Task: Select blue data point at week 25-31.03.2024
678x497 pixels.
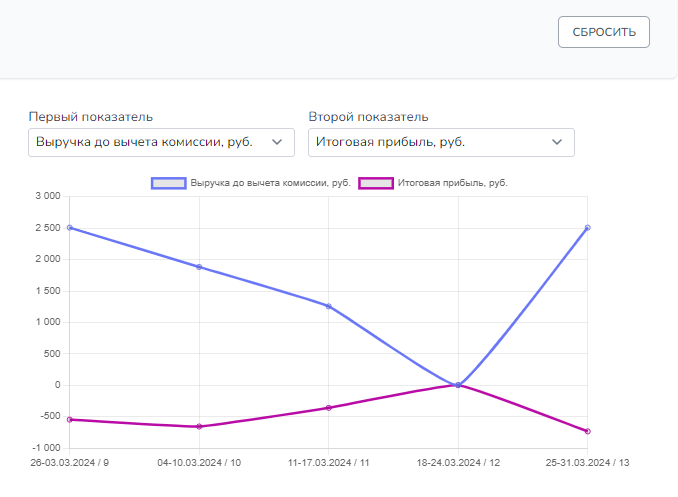Action: click(x=588, y=228)
